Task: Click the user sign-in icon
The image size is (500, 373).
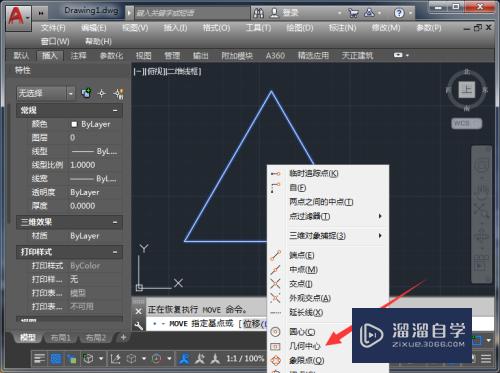Action: [x=274, y=13]
